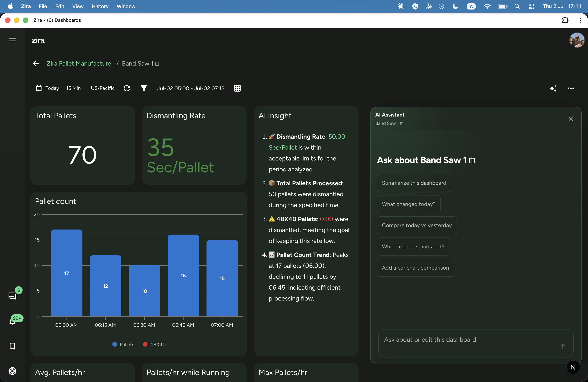This screenshot has height=382, width=588.
Task: Refresh the dashboard data
Action: (127, 88)
